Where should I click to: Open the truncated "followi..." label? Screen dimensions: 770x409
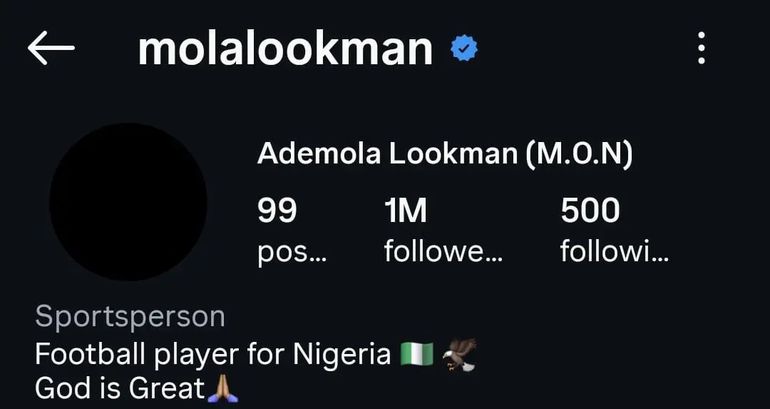pos(614,252)
